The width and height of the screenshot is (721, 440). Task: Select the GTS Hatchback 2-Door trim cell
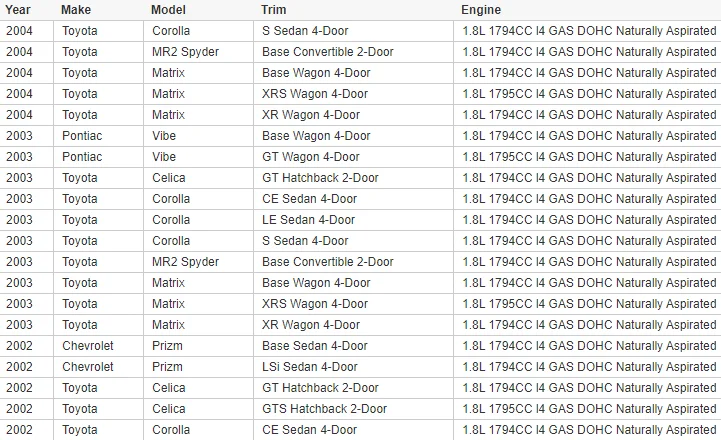point(324,409)
